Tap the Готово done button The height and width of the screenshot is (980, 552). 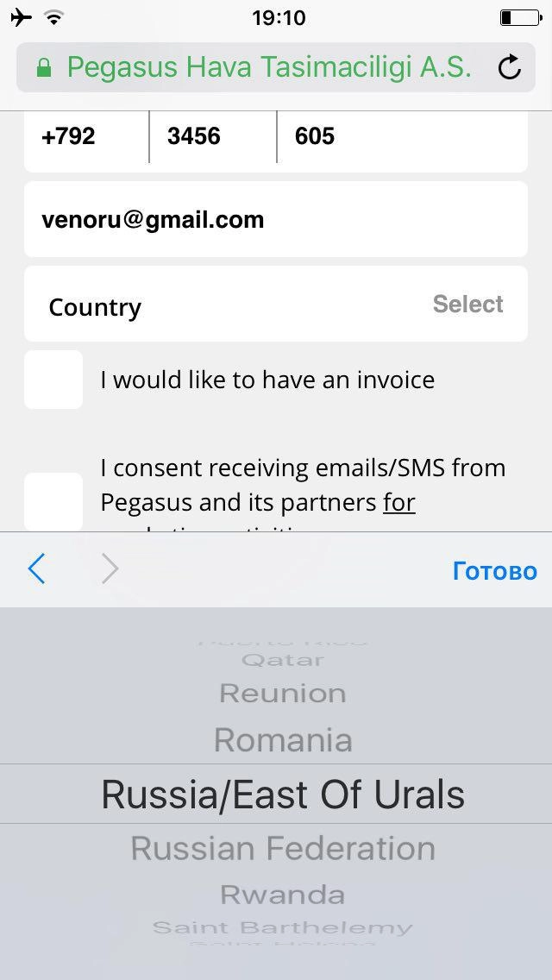pyautogui.click(x=494, y=571)
